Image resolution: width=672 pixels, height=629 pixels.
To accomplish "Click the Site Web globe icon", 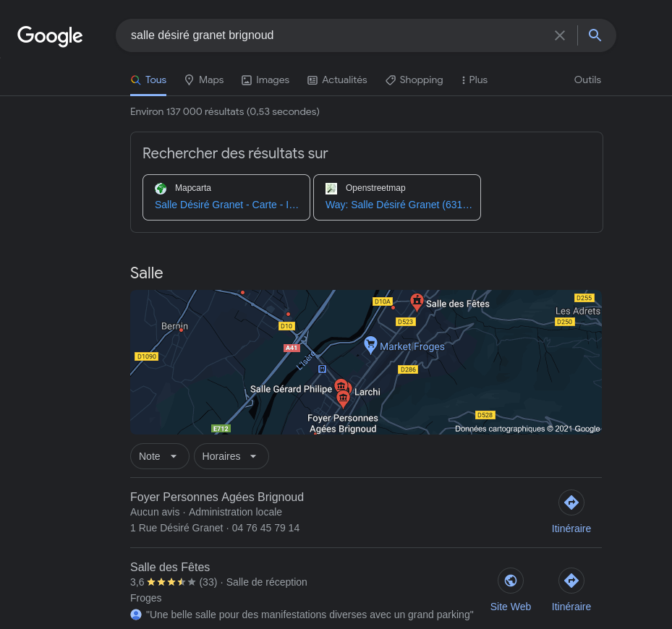I will pos(510,581).
